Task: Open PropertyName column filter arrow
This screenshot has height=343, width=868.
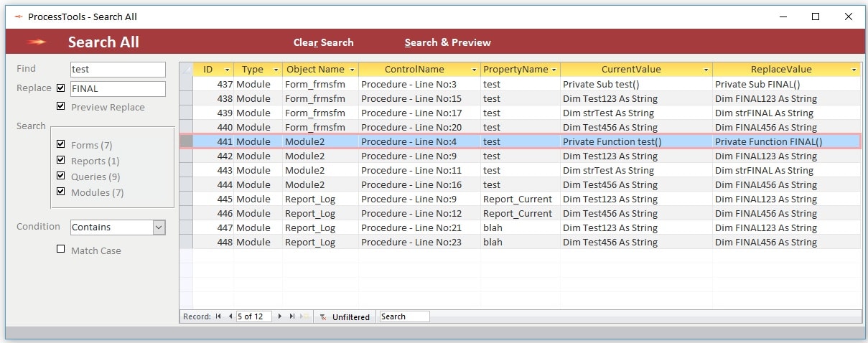Action: [554, 70]
